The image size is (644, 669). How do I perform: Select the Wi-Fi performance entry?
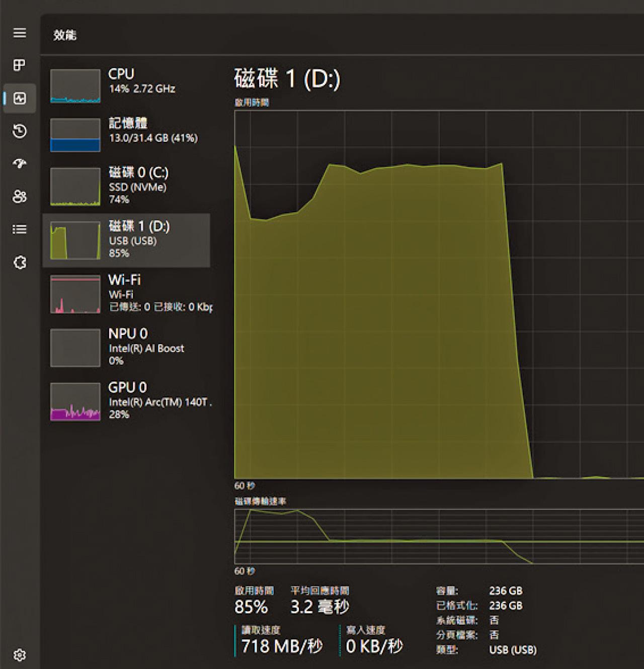coord(126,292)
